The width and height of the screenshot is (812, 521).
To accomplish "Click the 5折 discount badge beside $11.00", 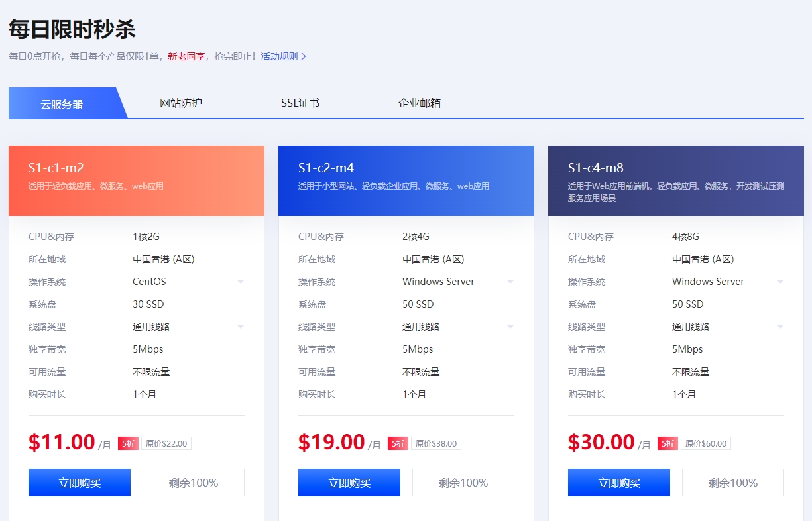I will pos(128,444).
